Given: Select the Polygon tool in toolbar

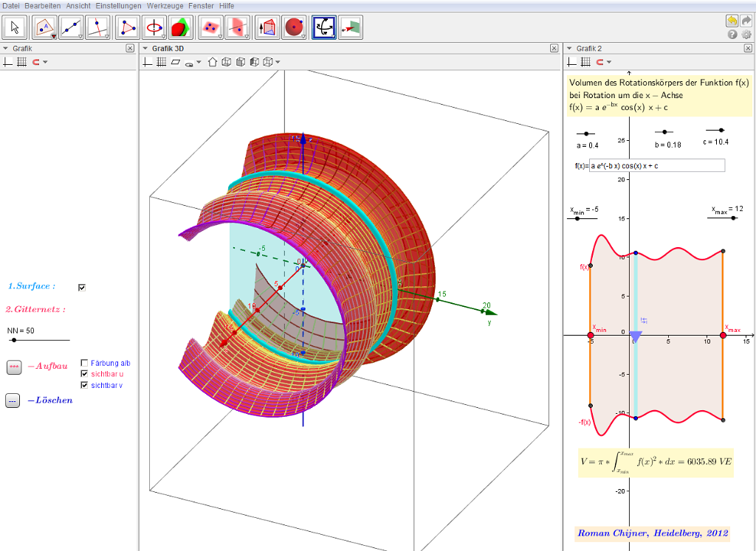Looking at the screenshot, I should [128, 28].
